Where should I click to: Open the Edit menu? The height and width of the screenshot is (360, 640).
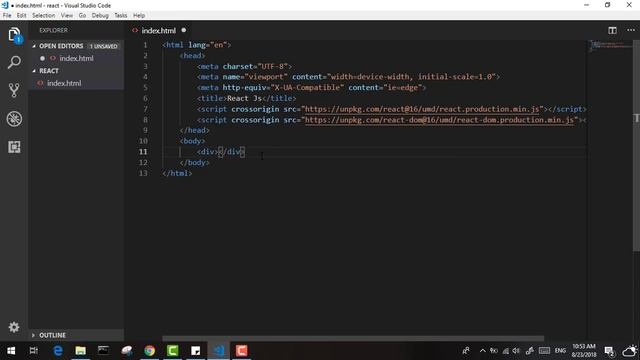[x=22, y=16]
